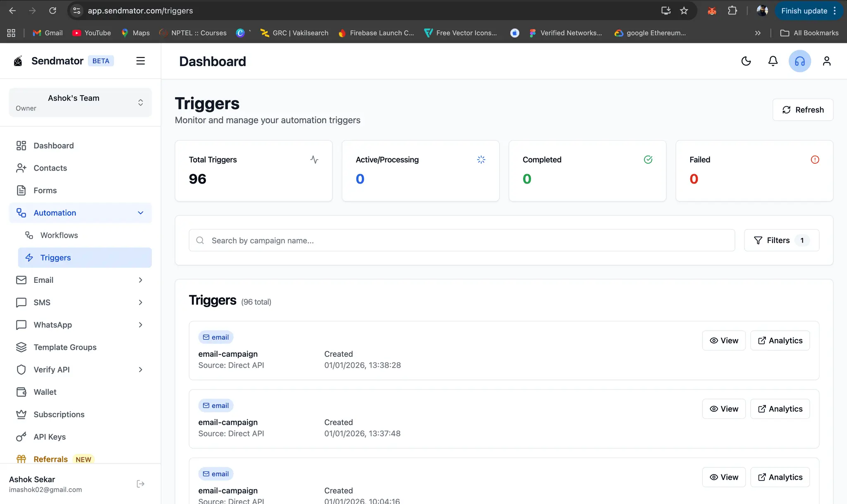The height and width of the screenshot is (504, 847).
Task: Click the Referrals gift icon
Action: pos(21,459)
